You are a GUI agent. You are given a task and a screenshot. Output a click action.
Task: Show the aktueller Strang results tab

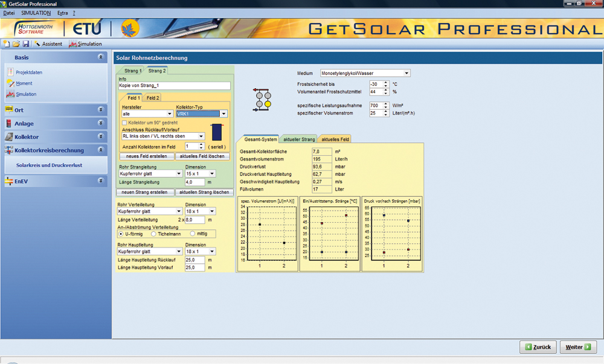(x=299, y=139)
